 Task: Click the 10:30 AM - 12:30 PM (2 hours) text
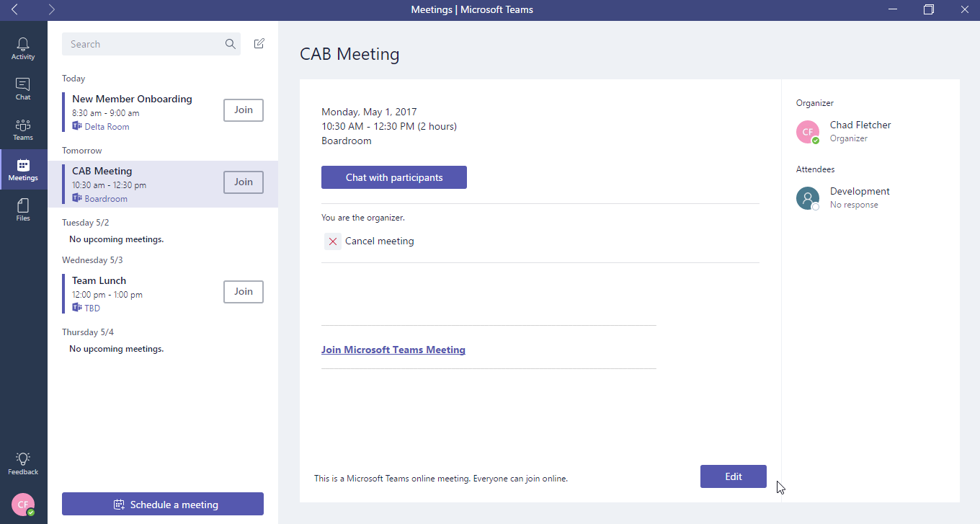(x=389, y=126)
